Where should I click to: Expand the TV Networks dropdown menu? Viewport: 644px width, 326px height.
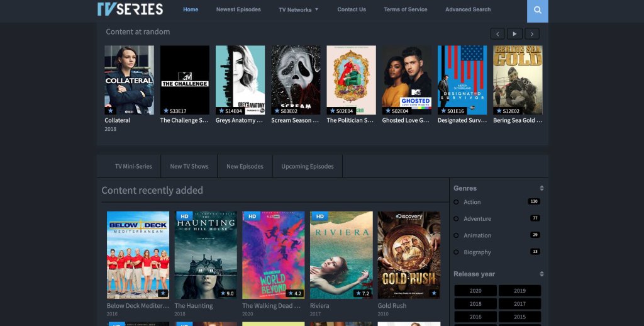click(x=299, y=9)
